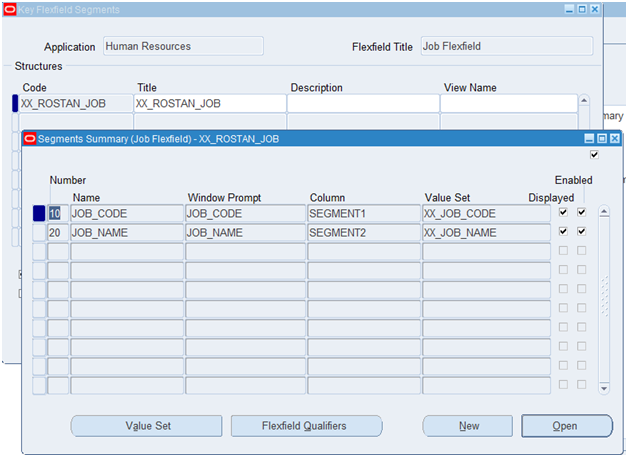Click View Name field of XX_ROSTAN_JOB structure
This screenshot has width=628, height=457.
509,103
